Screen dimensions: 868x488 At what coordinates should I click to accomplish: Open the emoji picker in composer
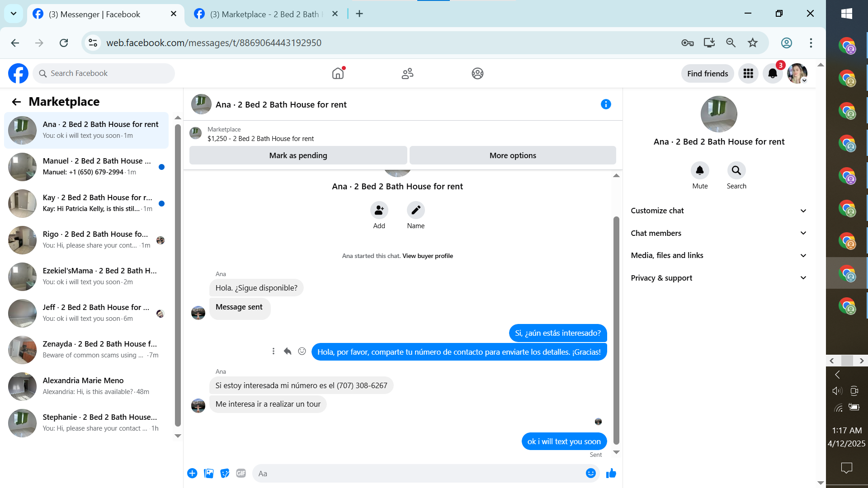coord(590,473)
